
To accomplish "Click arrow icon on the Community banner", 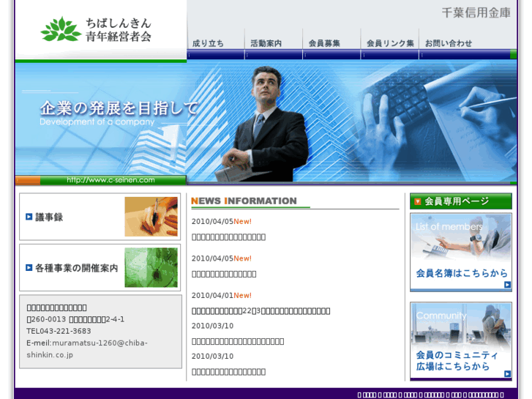I will 507,373.
